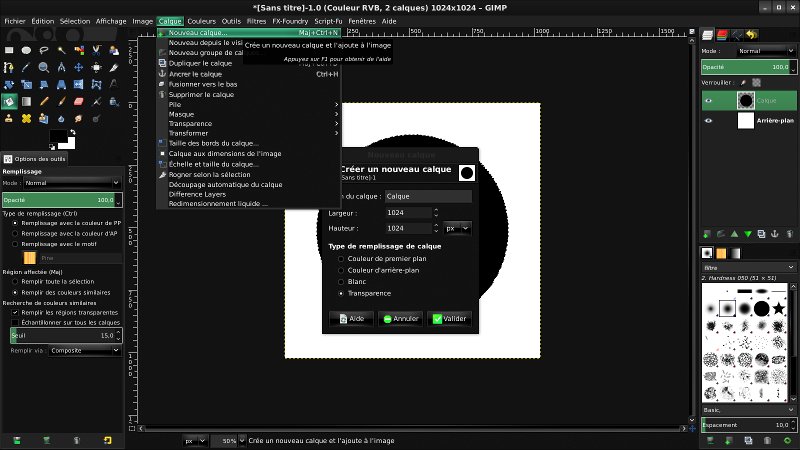Image resolution: width=800 pixels, height=450 pixels.
Task: Select the Zoom magnifier tool
Action: click(x=44, y=67)
